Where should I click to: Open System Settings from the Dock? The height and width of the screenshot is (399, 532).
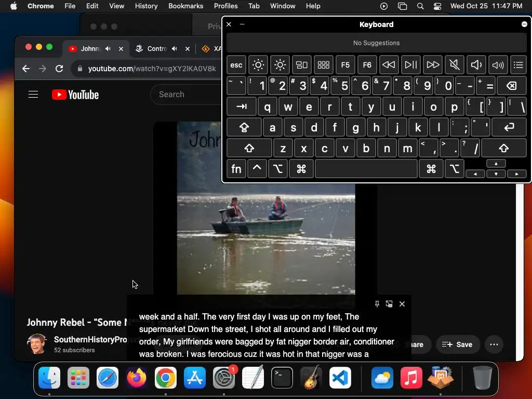click(x=224, y=378)
